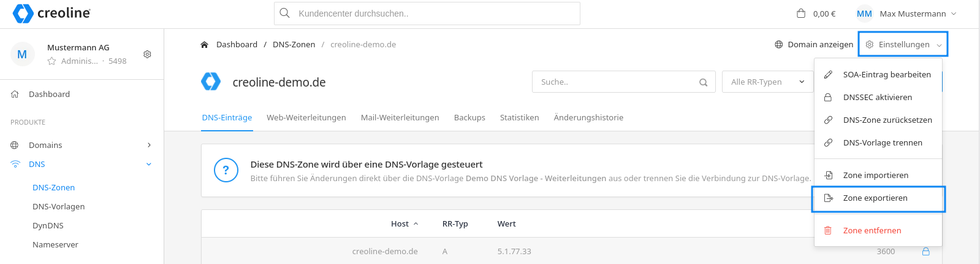Click the favorite star icon under Mustermann AG
Screen dimensions: 980x264
(51, 61)
